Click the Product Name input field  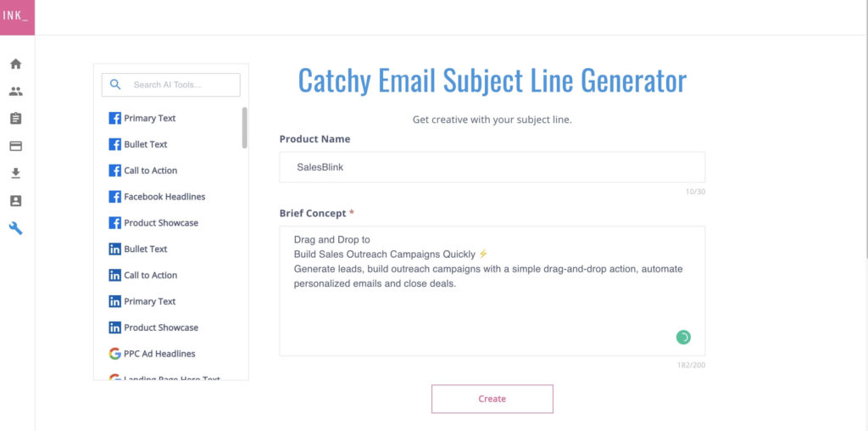point(492,167)
